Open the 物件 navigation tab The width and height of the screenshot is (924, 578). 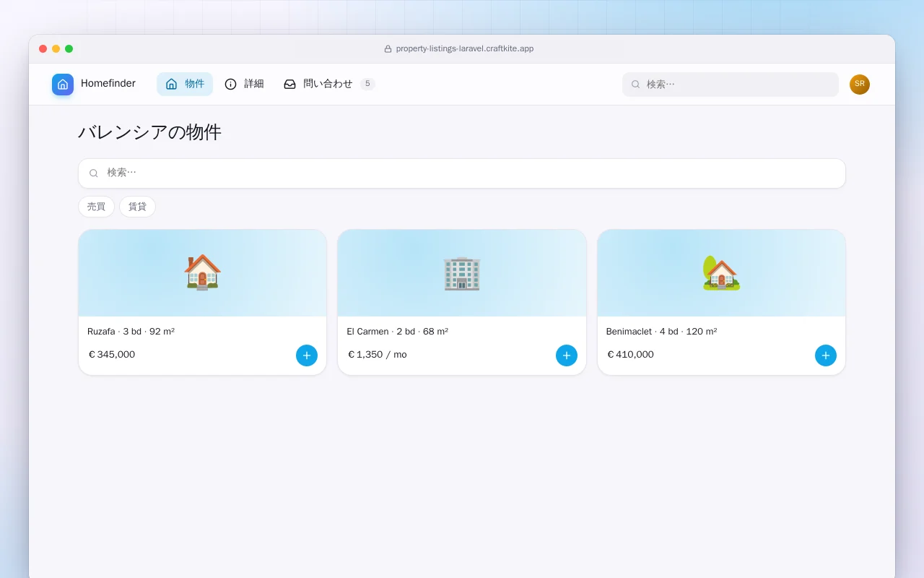click(185, 84)
